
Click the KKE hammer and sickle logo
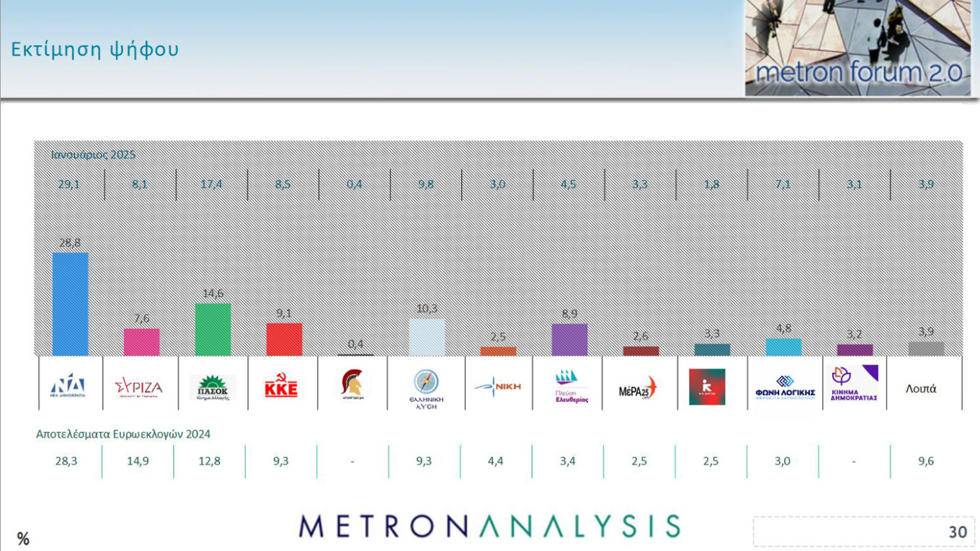click(x=281, y=387)
